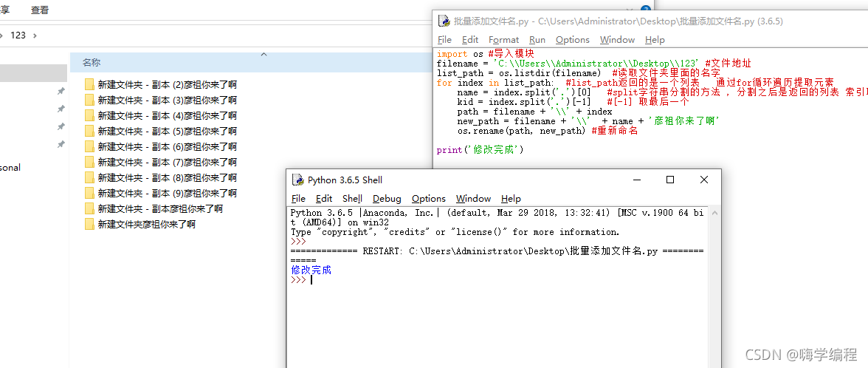Click the second pin icon in Explorer sidebar
Image resolution: width=868 pixels, height=368 pixels.
(x=61, y=109)
